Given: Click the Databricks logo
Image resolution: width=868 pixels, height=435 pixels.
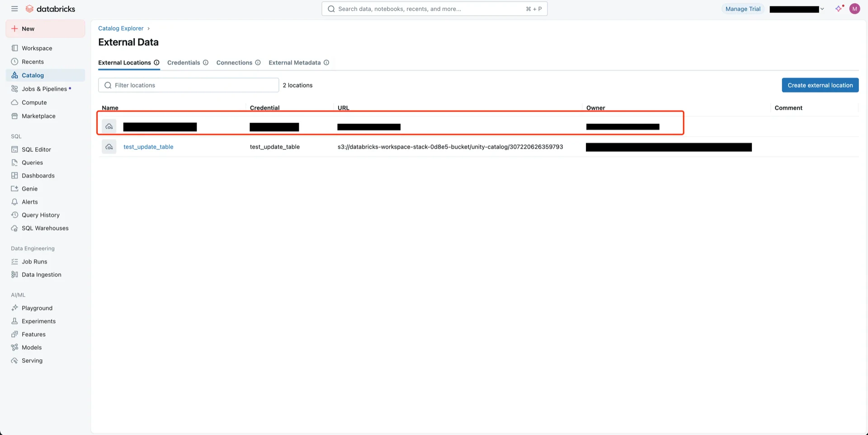Looking at the screenshot, I should click(50, 9).
